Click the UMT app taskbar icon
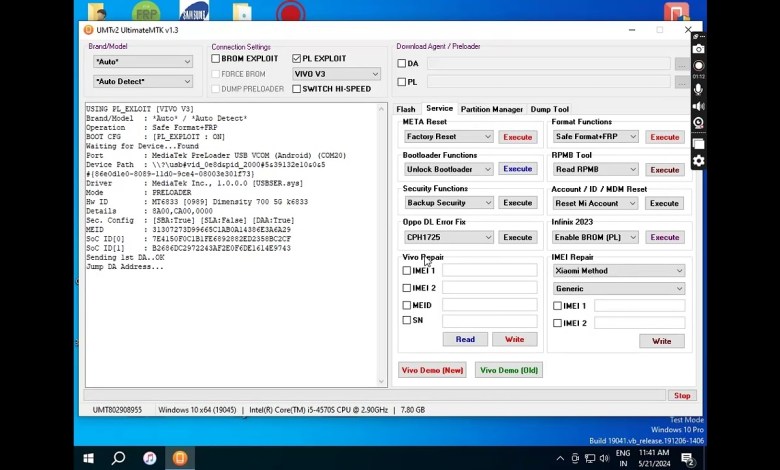Viewport: 780px width, 470px height. click(180, 458)
